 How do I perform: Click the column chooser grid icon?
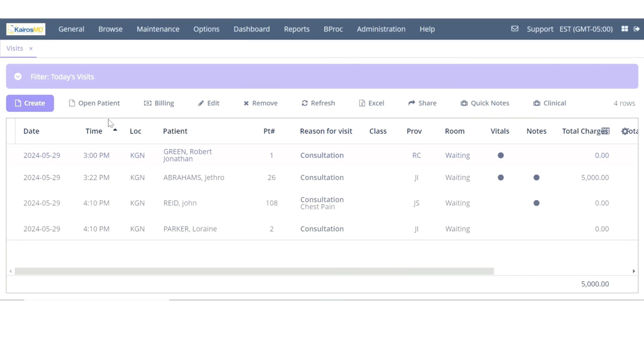(605, 131)
